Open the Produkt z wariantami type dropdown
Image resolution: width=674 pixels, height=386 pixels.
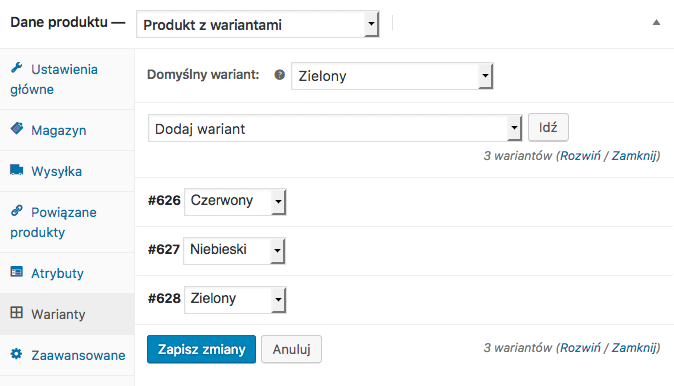coord(257,25)
